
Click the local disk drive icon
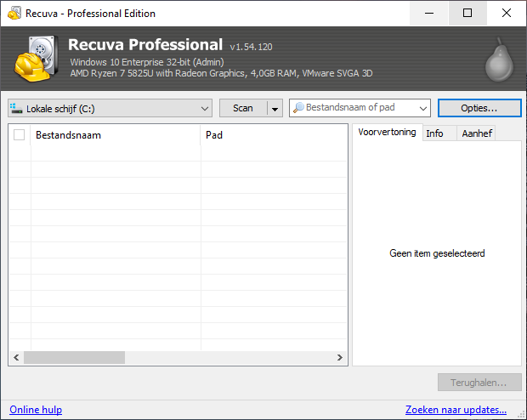coord(16,108)
